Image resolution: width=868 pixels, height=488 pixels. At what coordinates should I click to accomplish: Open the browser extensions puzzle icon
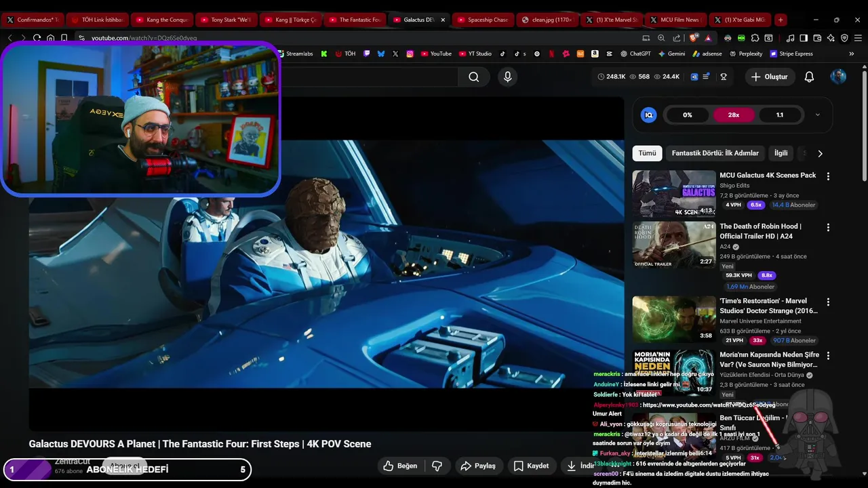(755, 38)
